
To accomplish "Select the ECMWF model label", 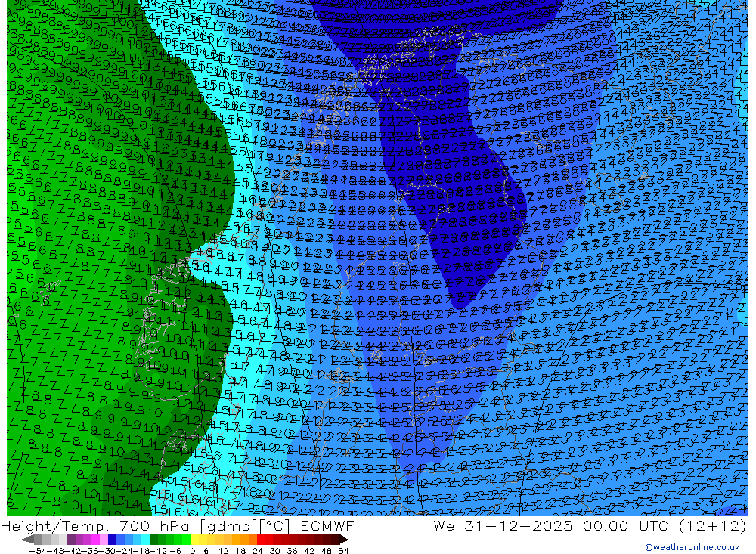I will point(327,525).
